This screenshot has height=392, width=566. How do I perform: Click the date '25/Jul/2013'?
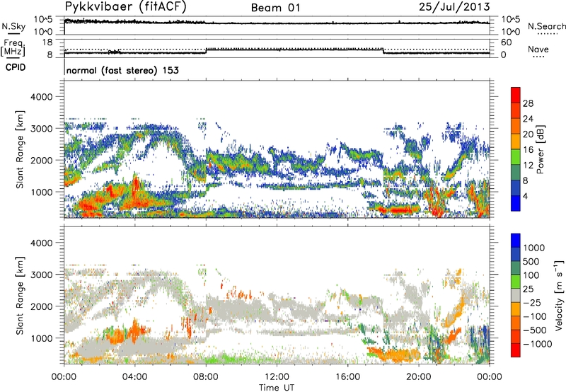tap(454, 7)
